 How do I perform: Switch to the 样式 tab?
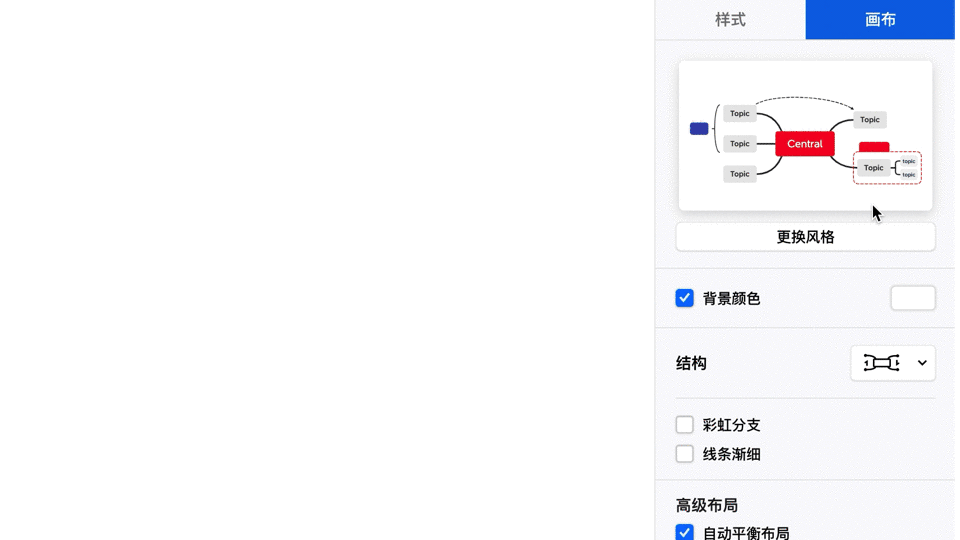tap(730, 20)
